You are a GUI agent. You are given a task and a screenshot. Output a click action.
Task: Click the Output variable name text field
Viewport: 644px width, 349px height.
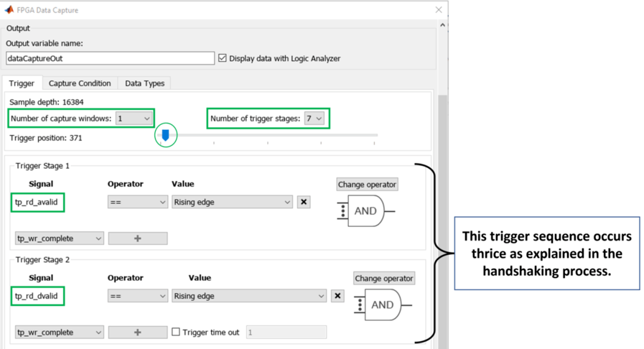pos(110,59)
